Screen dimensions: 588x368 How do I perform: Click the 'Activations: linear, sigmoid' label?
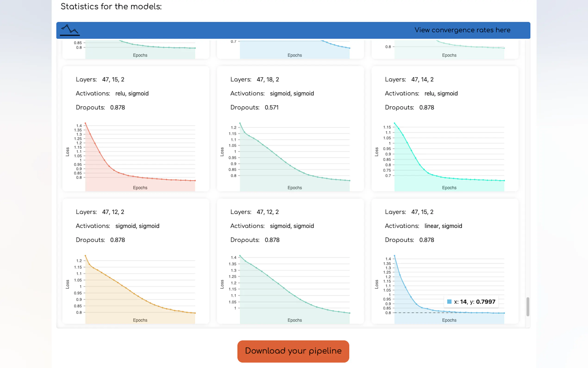[x=423, y=226]
